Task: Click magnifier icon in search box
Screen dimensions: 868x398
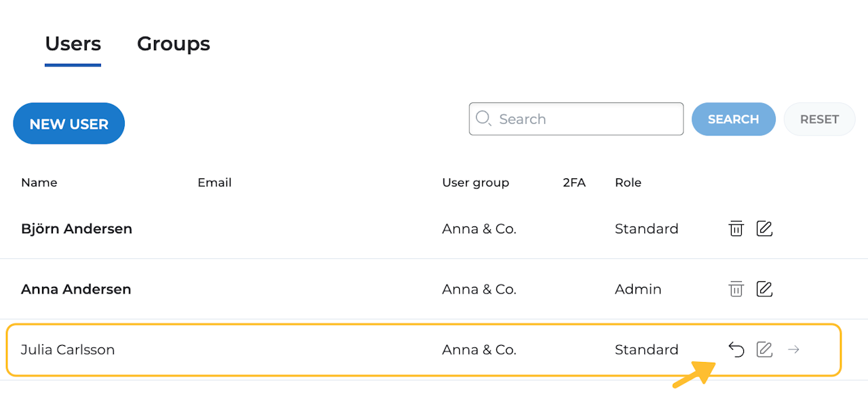Action: (484, 119)
